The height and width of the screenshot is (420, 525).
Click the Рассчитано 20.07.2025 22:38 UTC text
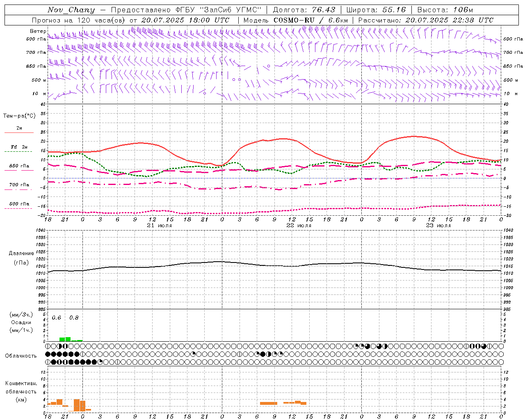[x=426, y=20]
